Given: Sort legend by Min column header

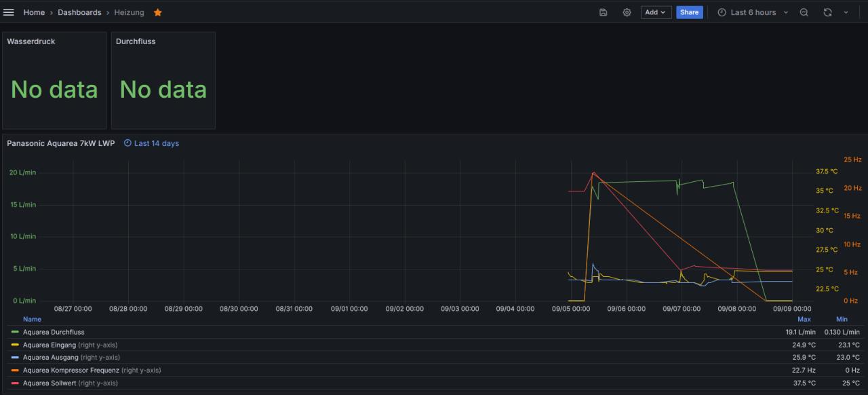Looking at the screenshot, I should pyautogui.click(x=842, y=319).
